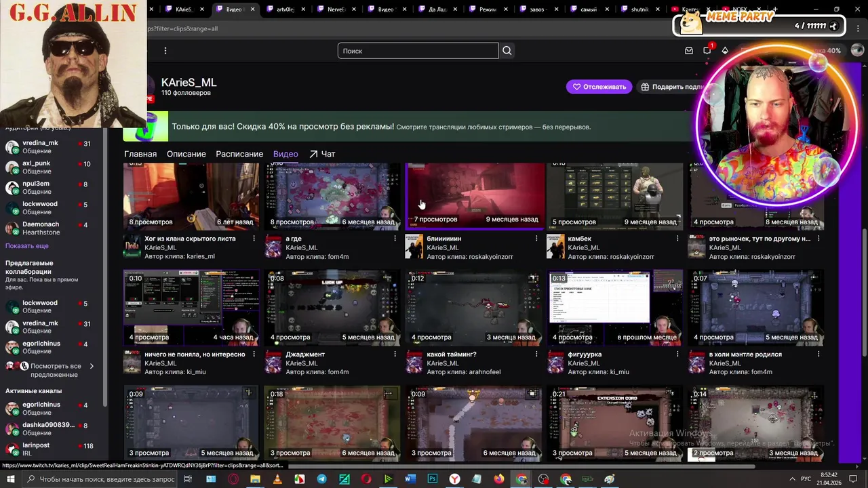Image resolution: width=868 pixels, height=488 pixels.
Task: Expand 'Посмотреть все предложенные' arrow
Action: [x=92, y=366]
